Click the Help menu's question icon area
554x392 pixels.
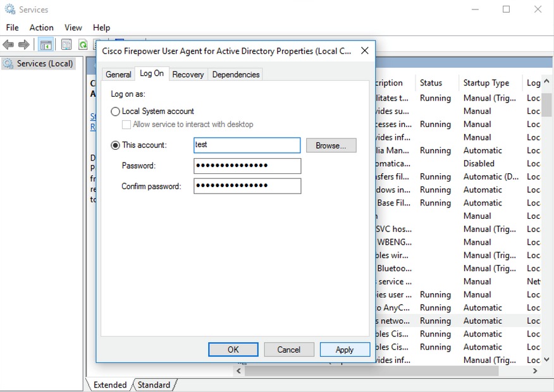pos(101,28)
